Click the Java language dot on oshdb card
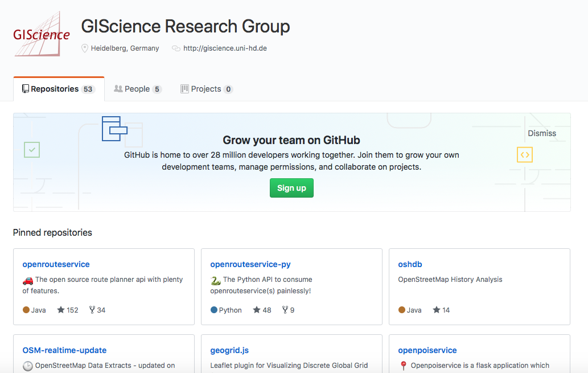588x373 pixels. 402,310
